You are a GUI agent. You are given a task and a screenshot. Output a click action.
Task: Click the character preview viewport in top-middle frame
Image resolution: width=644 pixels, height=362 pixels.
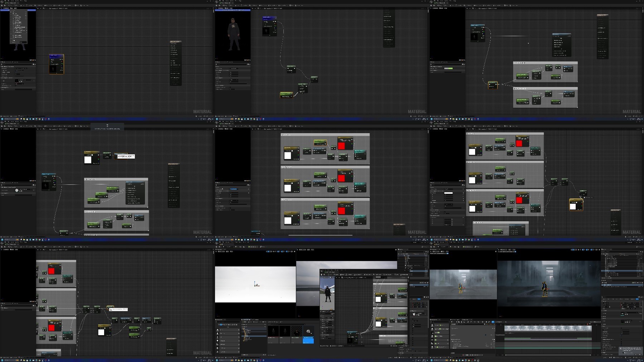(233, 34)
